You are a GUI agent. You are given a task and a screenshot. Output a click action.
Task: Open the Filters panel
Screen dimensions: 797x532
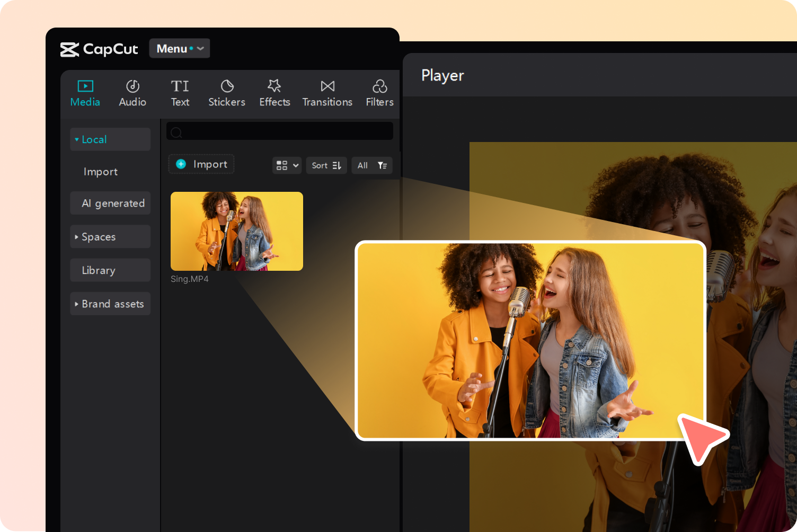[379, 93]
